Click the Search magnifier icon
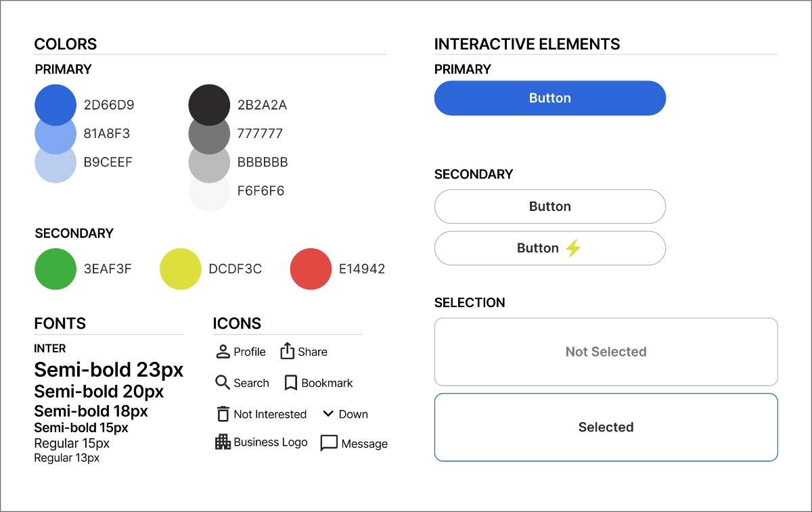 (223, 383)
